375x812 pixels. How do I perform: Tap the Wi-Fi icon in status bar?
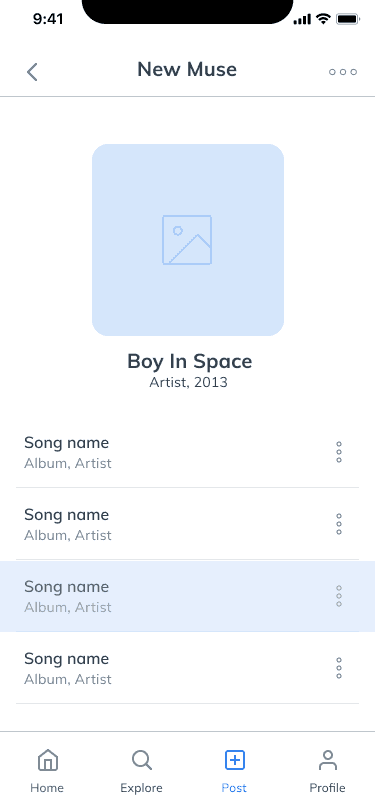[x=323, y=19]
